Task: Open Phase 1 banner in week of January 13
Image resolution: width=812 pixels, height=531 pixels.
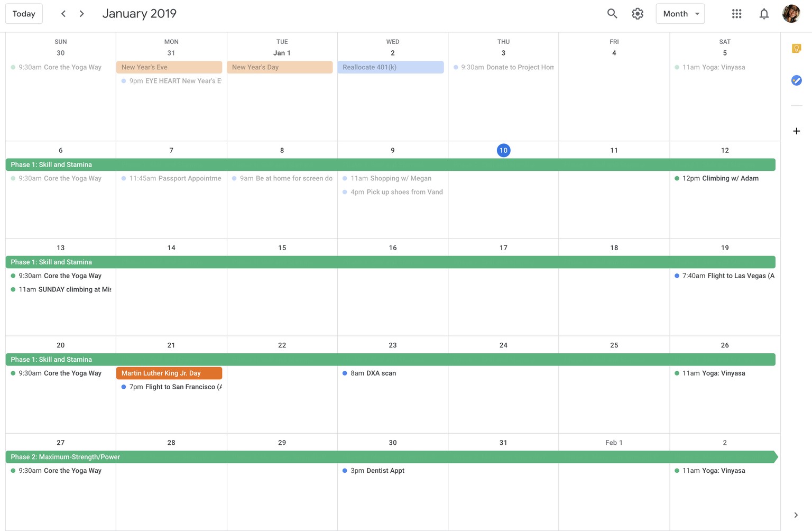Action: coord(391,262)
